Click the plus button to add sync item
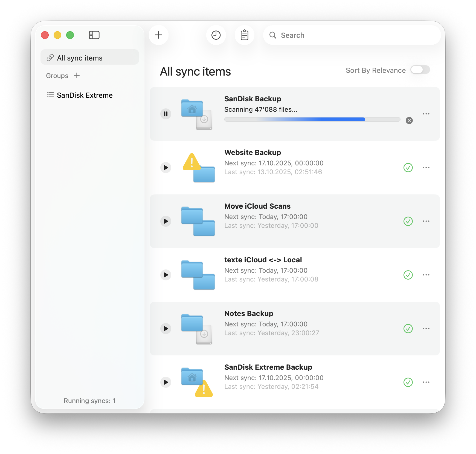The height and width of the screenshot is (454, 476). click(159, 35)
